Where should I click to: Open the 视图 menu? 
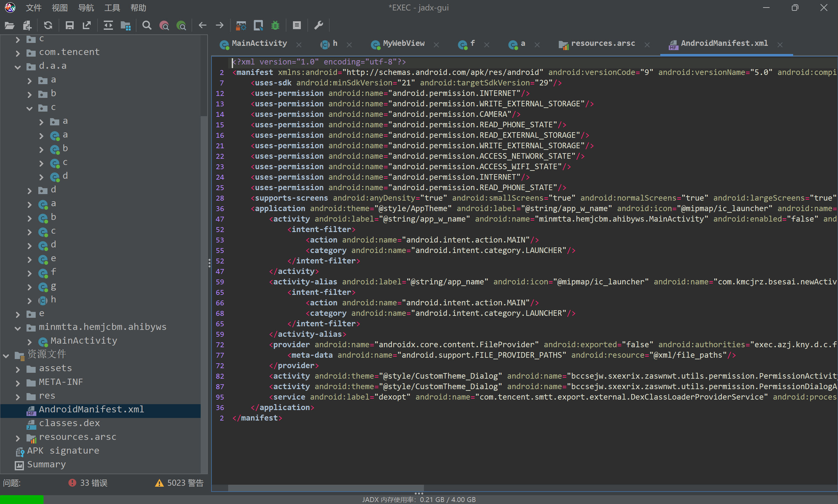[x=60, y=8]
